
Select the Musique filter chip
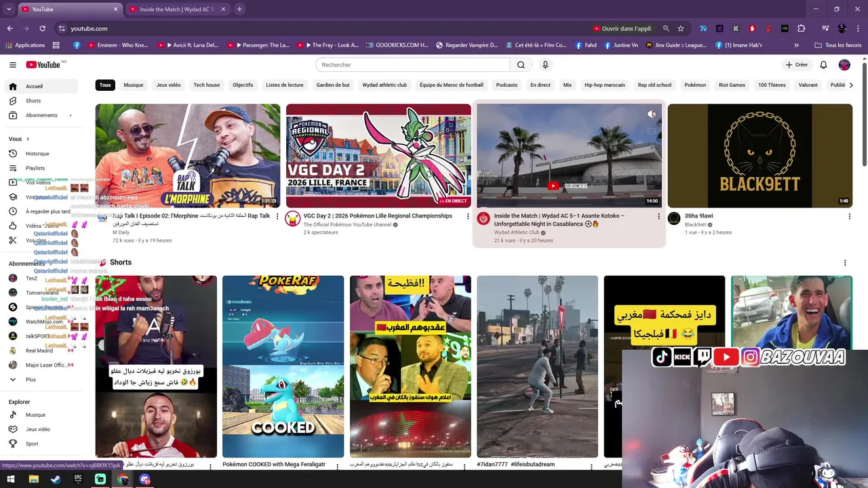point(134,85)
